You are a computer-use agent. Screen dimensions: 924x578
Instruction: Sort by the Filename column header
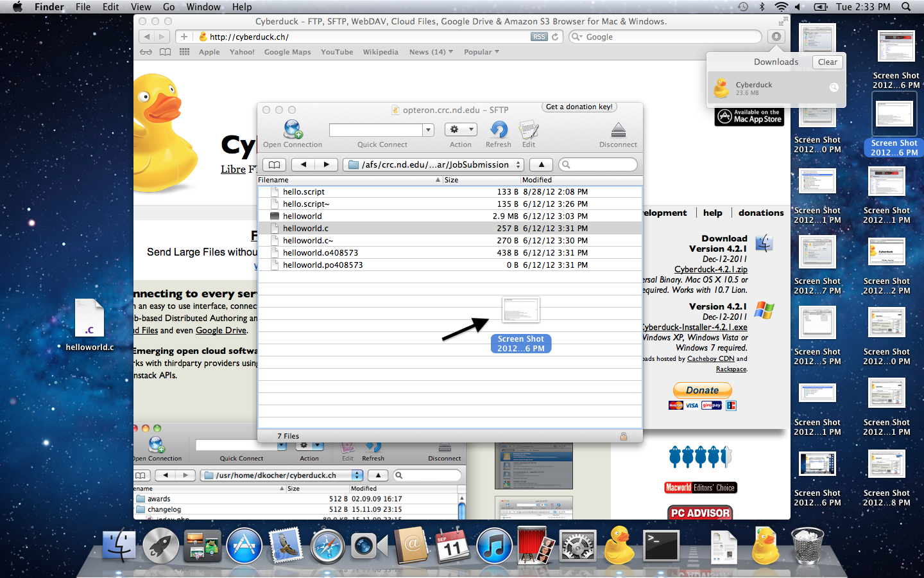click(350, 180)
